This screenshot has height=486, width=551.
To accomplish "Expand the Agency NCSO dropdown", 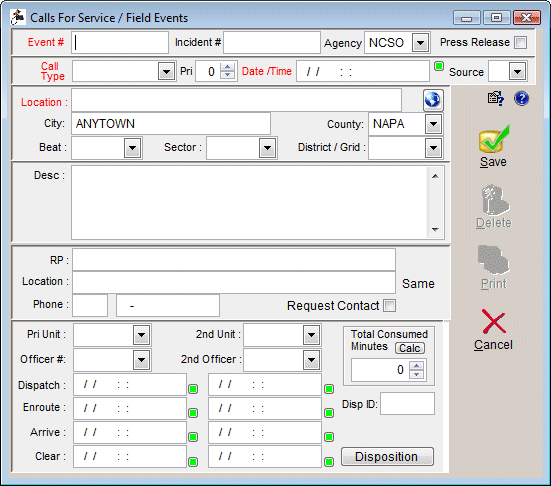I will click(421, 43).
